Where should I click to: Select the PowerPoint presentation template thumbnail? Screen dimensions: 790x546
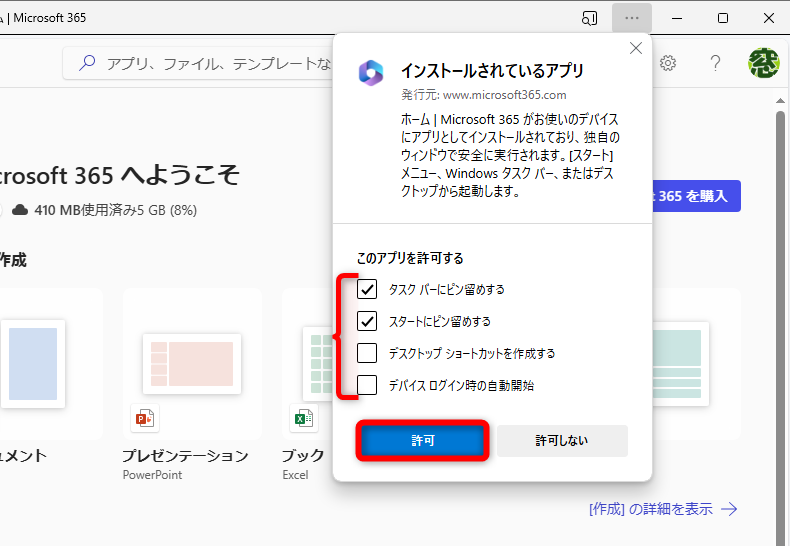(x=192, y=364)
